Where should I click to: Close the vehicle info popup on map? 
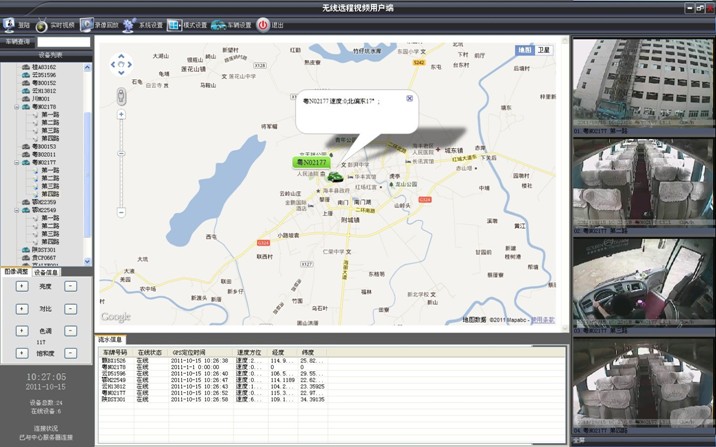(x=409, y=98)
